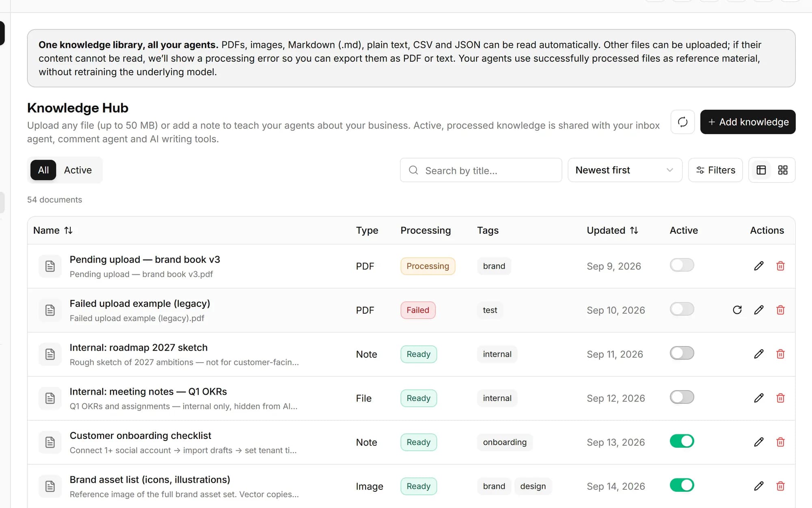Delete Brand asset list entry
Image resolution: width=812 pixels, height=508 pixels.
click(780, 486)
